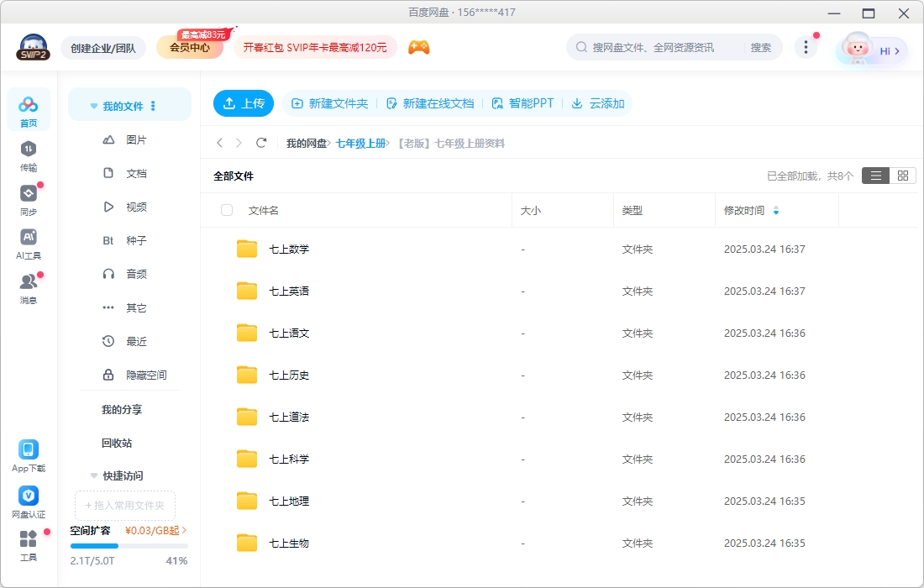Screen dimensions: 924x588
Task: Sort by 大小 column header
Action: pos(530,210)
